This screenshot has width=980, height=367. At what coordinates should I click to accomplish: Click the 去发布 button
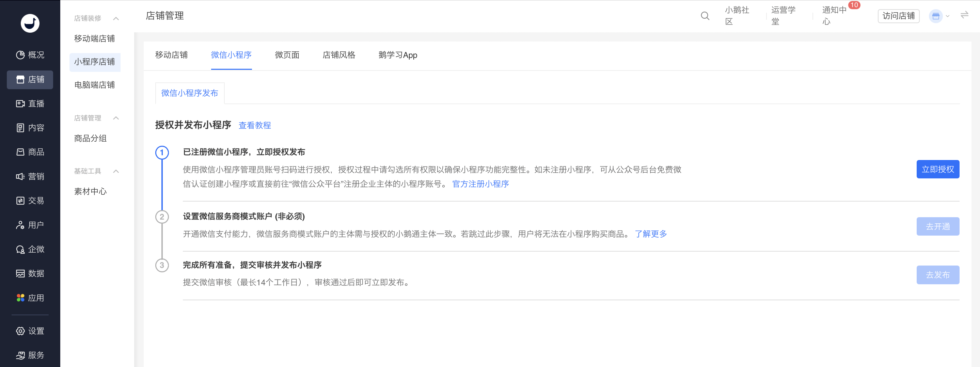pos(938,275)
